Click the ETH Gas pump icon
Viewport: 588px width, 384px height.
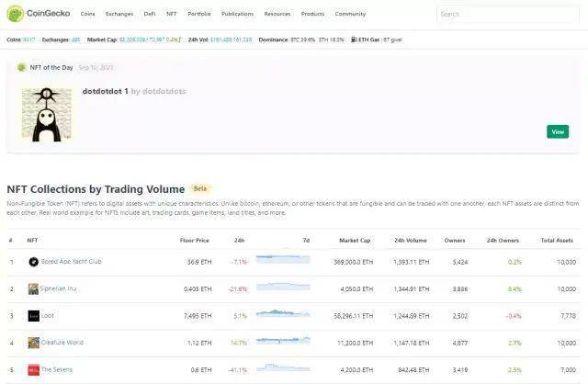point(354,40)
